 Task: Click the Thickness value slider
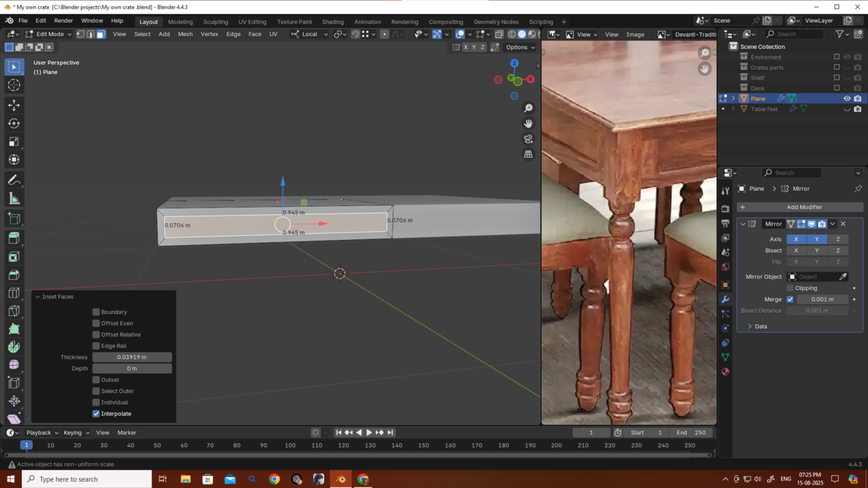click(x=132, y=357)
